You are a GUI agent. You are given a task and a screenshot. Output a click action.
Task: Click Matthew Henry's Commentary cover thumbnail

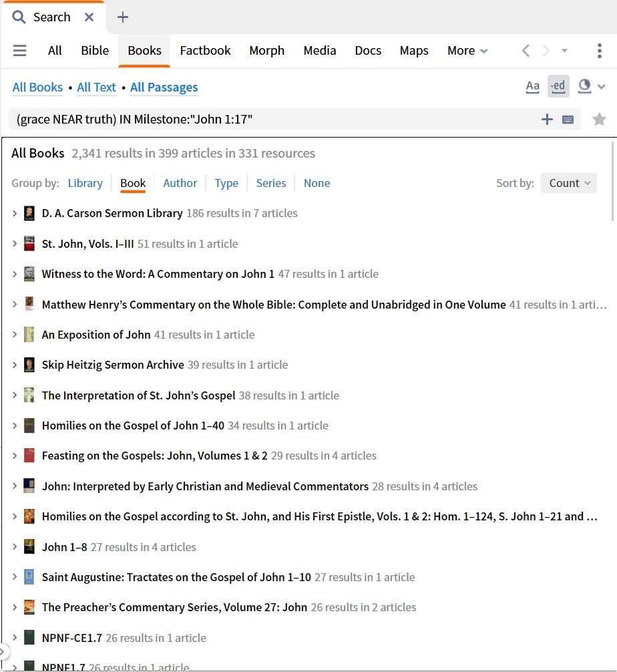(x=29, y=305)
